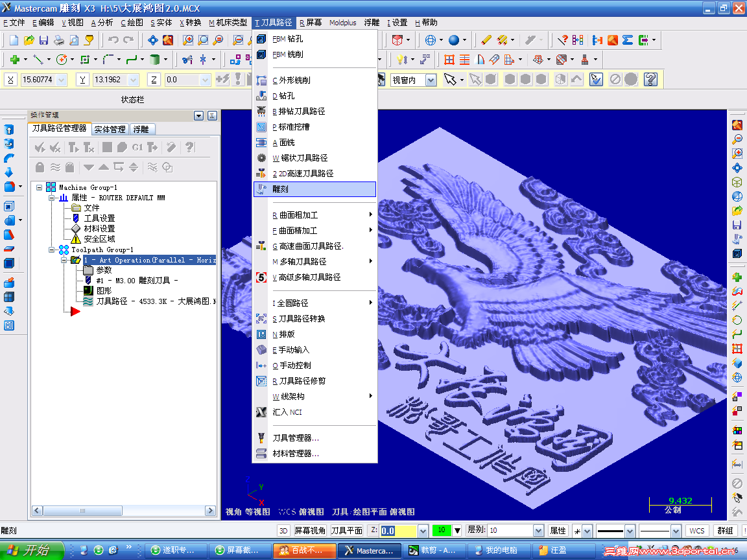Viewport: 747px width, 560px height.
Task: Click Select all operations checkmark icon
Action: 40,148
